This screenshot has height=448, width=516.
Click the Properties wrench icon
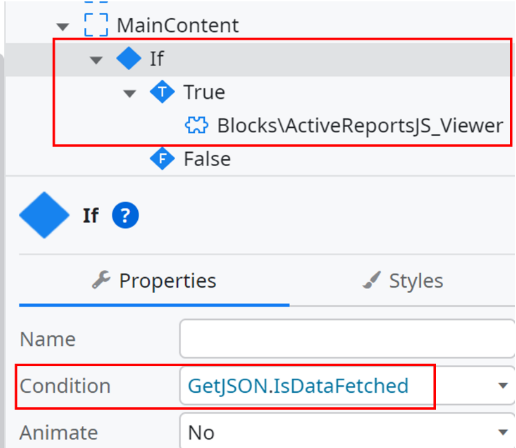pyautogui.click(x=101, y=279)
